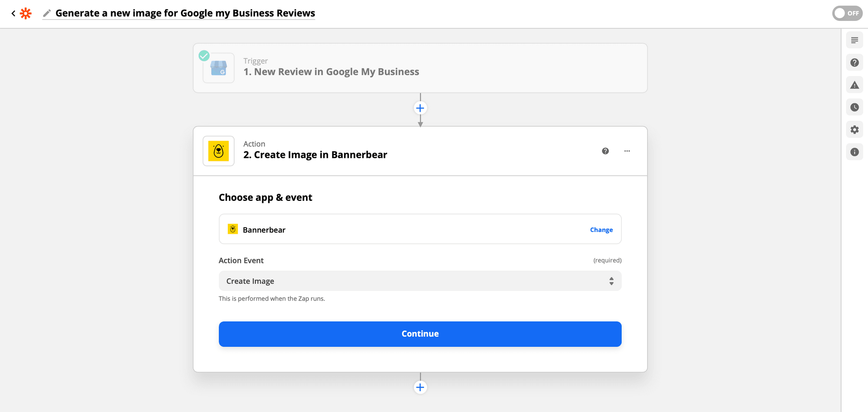Click Change to switch the app
This screenshot has width=868, height=412.
[x=601, y=230]
